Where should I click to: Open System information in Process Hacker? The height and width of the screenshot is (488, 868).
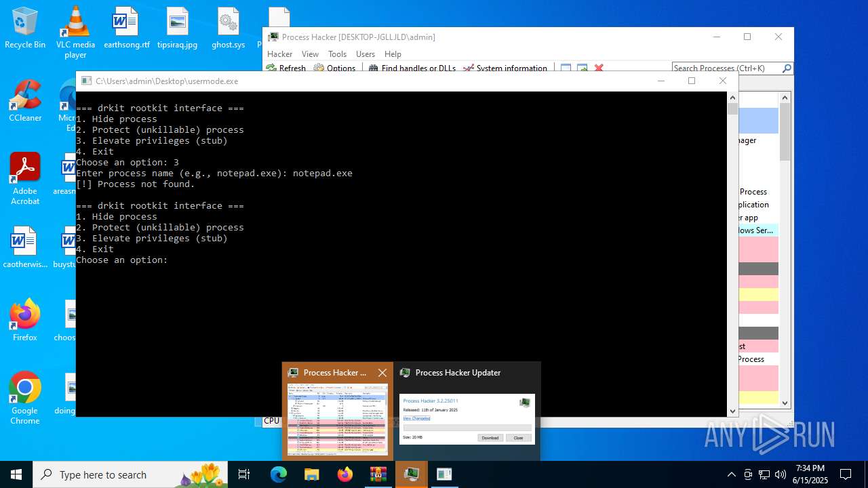coord(505,68)
